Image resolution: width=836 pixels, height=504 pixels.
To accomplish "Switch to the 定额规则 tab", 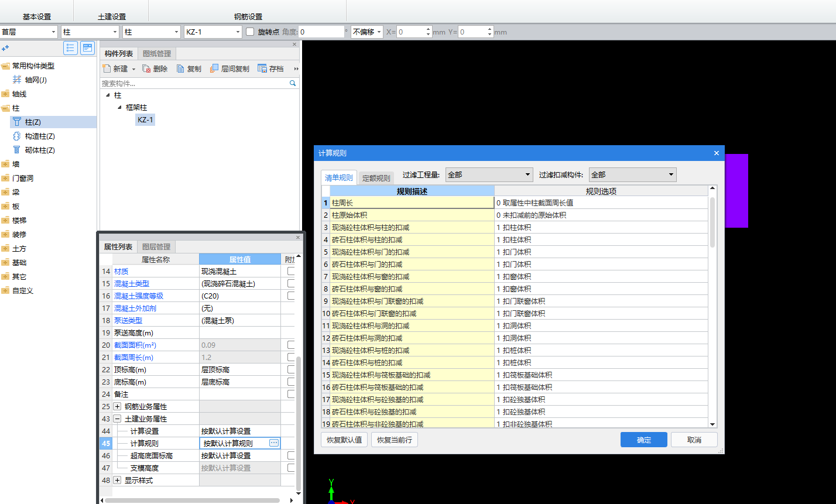I will coord(376,179).
